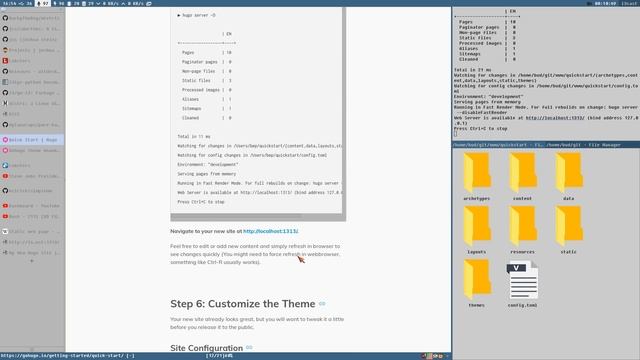640x360 pixels.
Task: Open the static folder in File Manager
Action: (569, 227)
